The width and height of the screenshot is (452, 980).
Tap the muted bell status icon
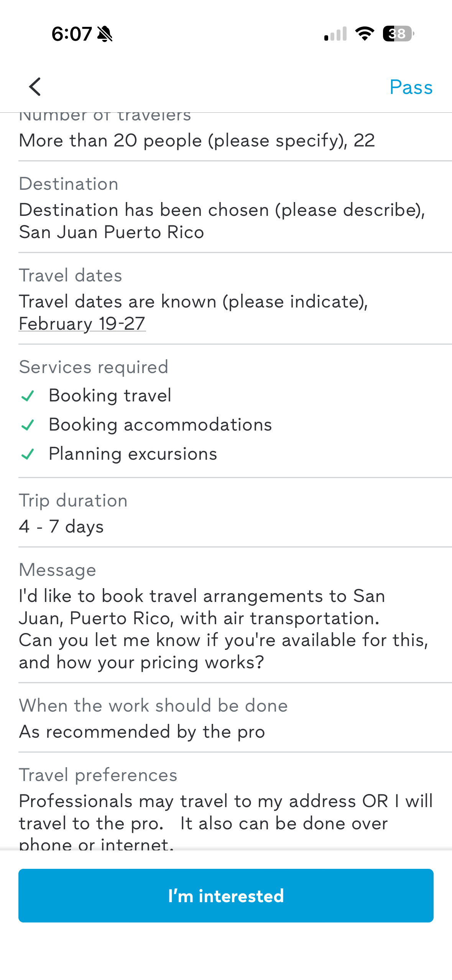(105, 34)
